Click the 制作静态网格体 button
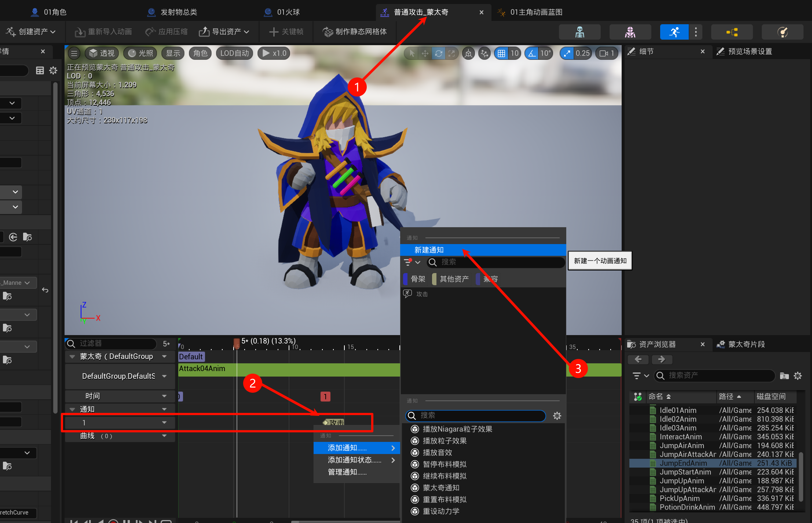 [x=354, y=32]
